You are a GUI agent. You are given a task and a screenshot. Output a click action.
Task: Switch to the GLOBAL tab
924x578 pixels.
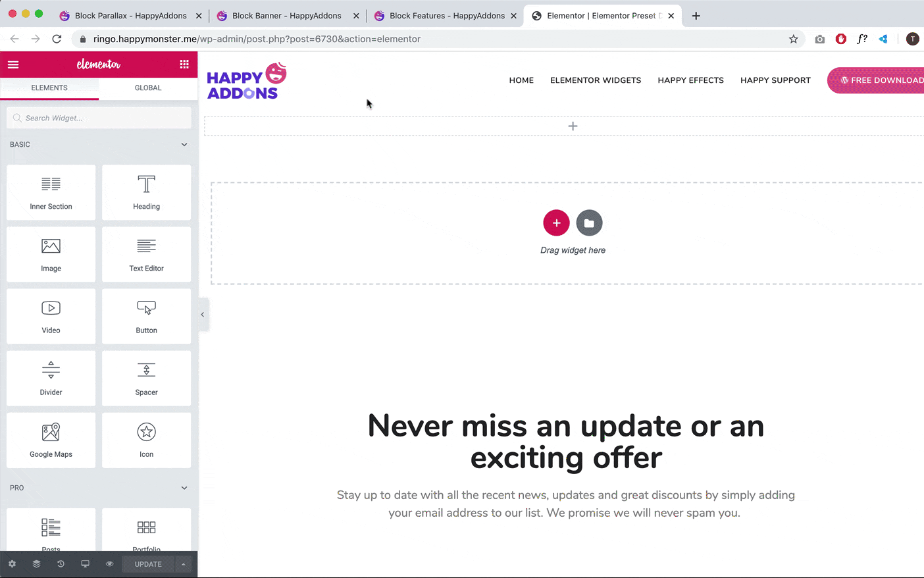(x=148, y=88)
